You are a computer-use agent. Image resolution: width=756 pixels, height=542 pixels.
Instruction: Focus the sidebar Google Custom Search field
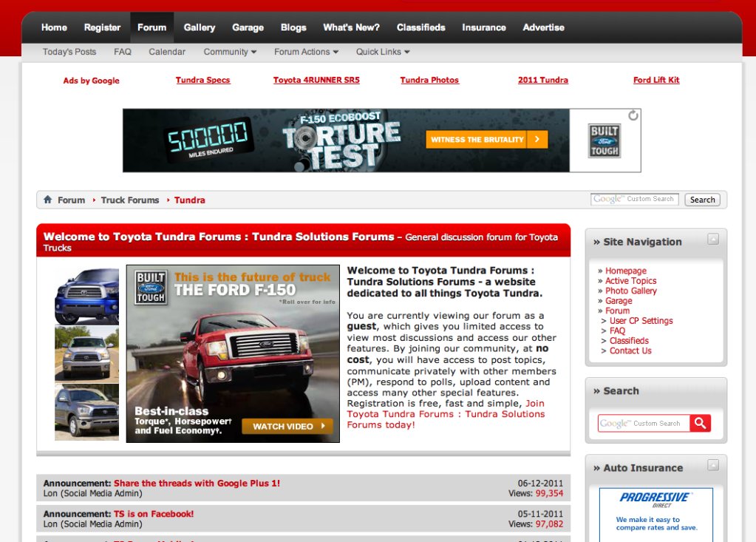644,424
